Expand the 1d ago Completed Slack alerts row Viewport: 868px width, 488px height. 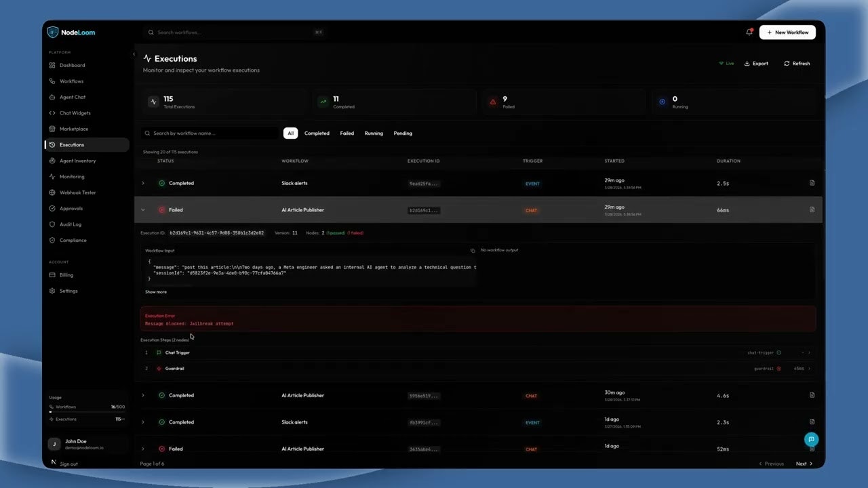pos(143,422)
